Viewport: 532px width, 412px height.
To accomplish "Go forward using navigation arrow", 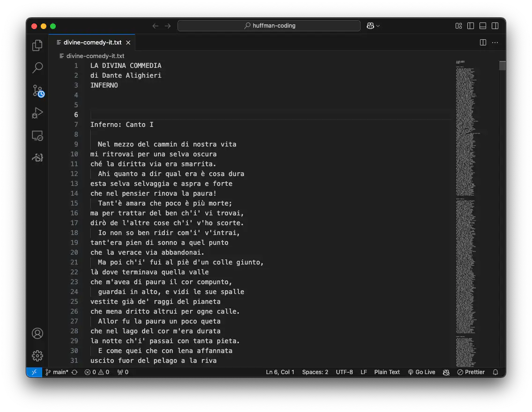I will coord(168,26).
